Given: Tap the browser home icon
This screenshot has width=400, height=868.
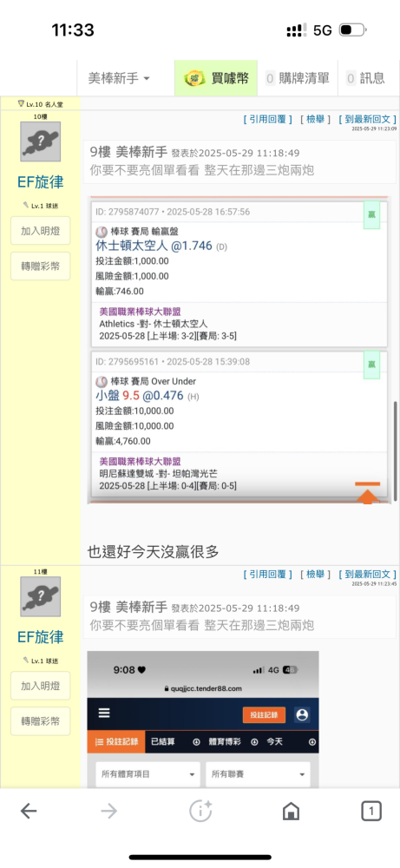Looking at the screenshot, I should [x=291, y=812].
